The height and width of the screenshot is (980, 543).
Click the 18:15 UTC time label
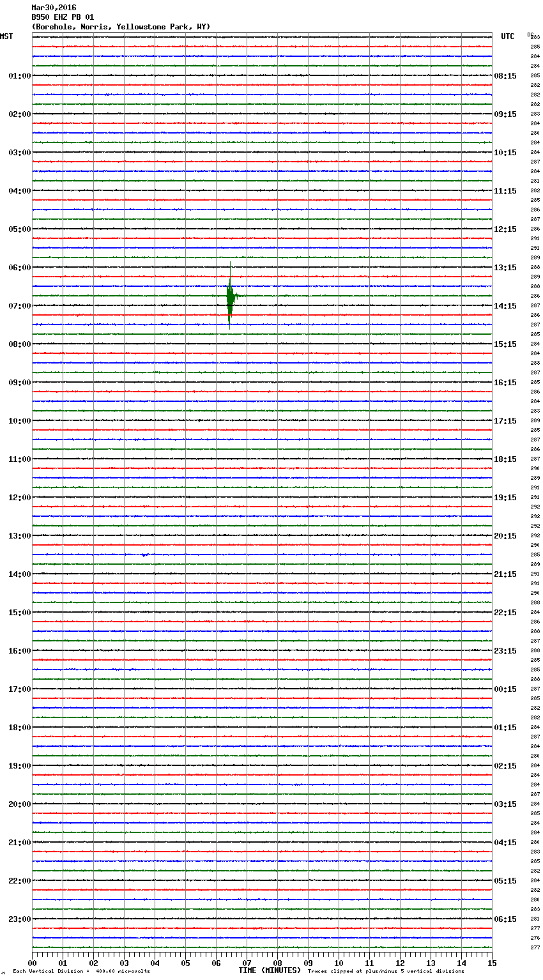(505, 459)
